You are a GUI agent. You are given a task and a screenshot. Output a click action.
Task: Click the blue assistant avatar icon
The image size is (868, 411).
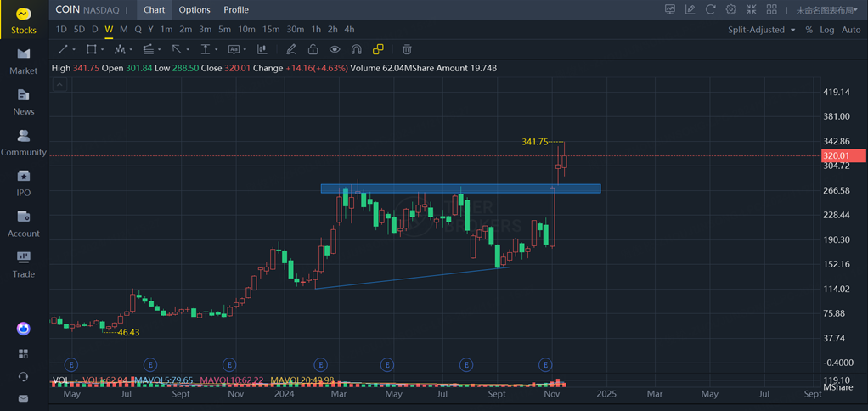coord(23,329)
